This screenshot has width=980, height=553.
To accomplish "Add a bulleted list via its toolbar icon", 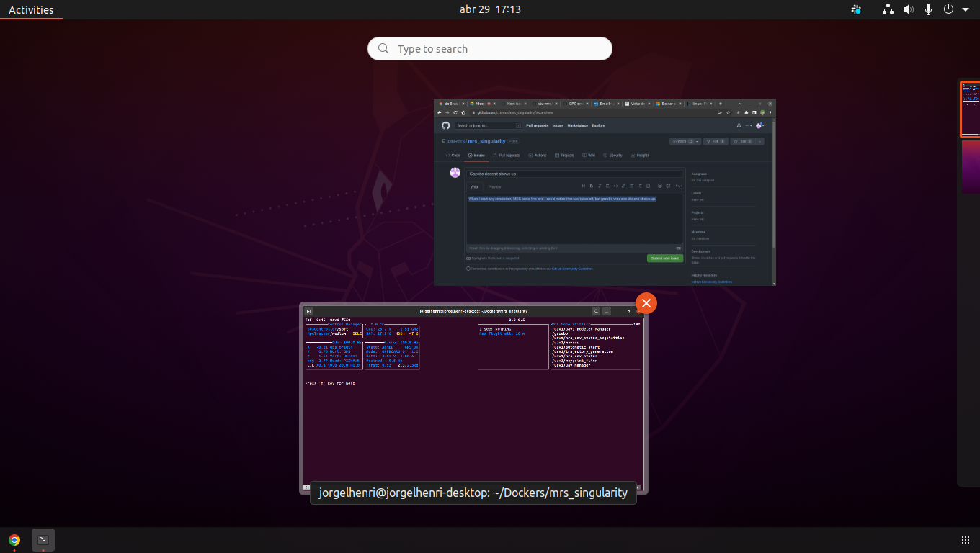I will pos(632,186).
